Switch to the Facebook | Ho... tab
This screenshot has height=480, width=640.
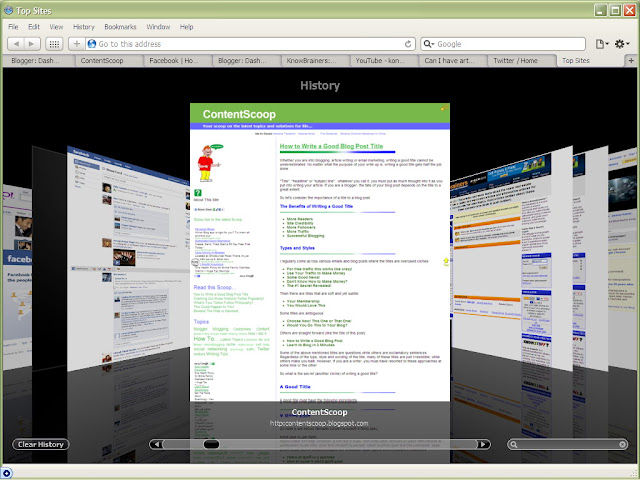click(x=178, y=60)
